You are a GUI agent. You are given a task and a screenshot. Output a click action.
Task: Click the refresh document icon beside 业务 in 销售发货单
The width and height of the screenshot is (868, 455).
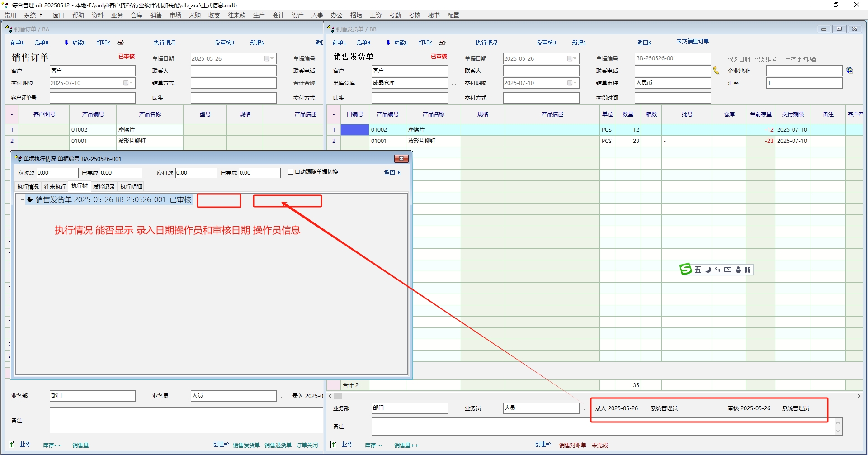coord(334,445)
